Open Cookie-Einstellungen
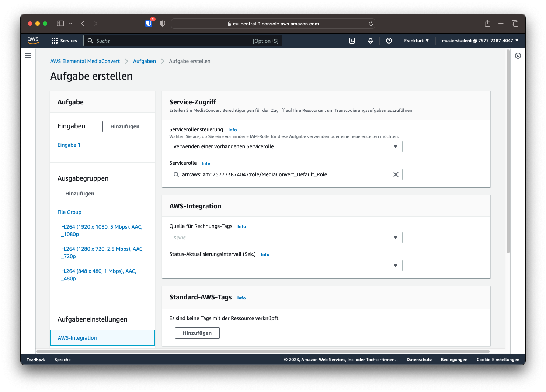Image resolution: width=546 pixels, height=392 pixels. 498,360
